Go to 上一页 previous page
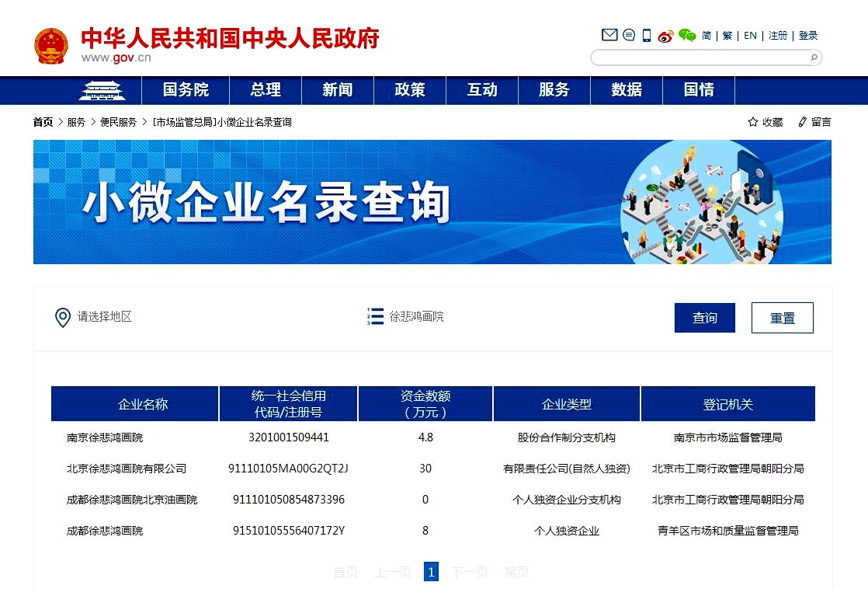868x589 pixels. 393,572
